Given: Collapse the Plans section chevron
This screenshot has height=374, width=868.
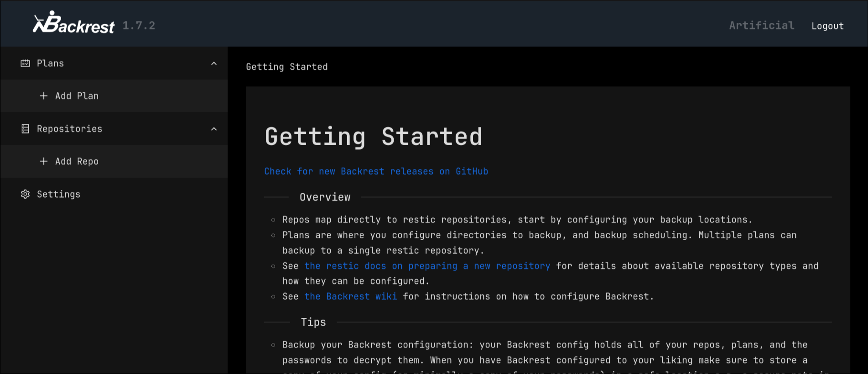Looking at the screenshot, I should 214,63.
